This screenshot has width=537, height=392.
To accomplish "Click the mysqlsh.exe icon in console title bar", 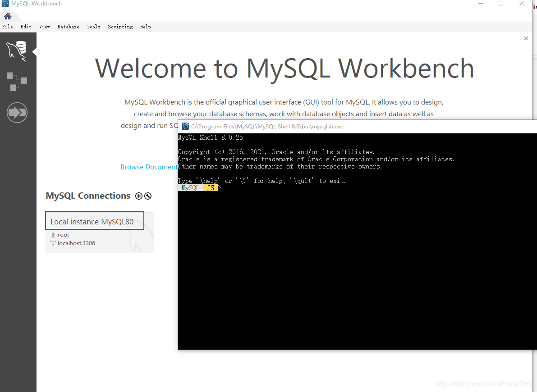I will (185, 126).
